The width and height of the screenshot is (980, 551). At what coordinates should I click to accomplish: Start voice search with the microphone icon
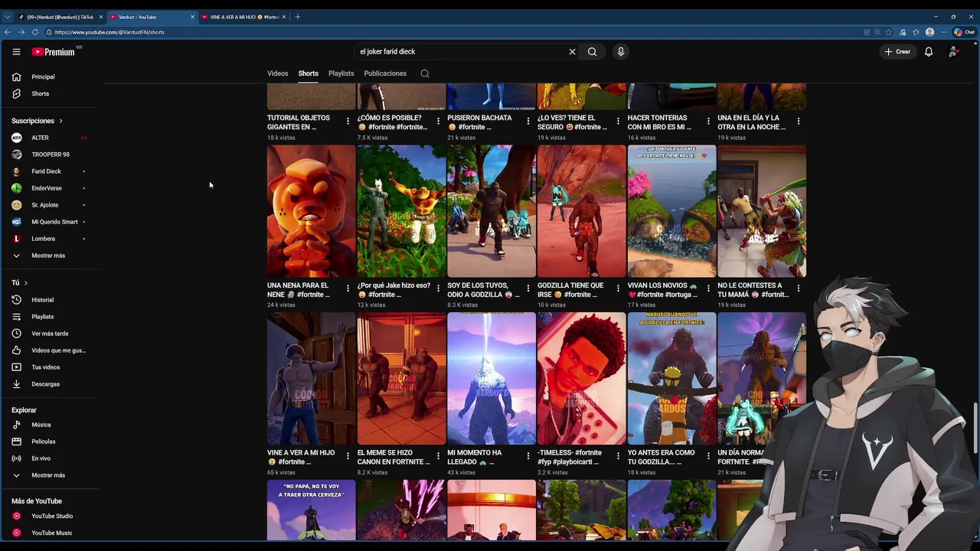(x=621, y=51)
